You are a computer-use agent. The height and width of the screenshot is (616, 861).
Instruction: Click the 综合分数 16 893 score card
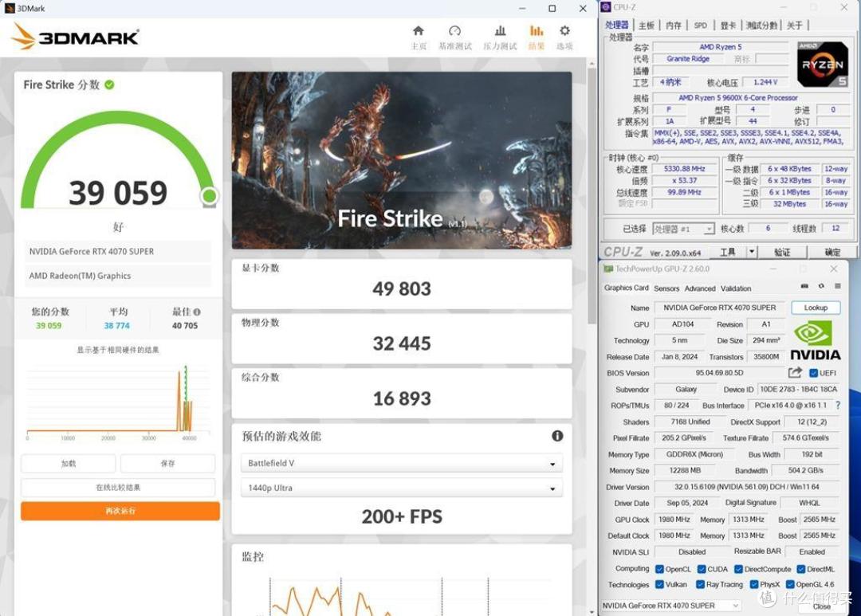(401, 393)
